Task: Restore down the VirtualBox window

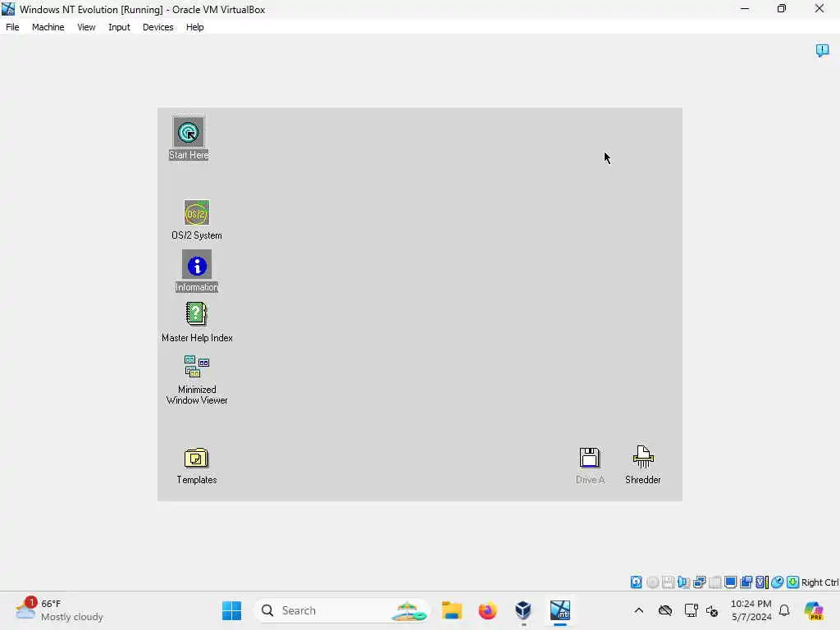Action: [782, 8]
